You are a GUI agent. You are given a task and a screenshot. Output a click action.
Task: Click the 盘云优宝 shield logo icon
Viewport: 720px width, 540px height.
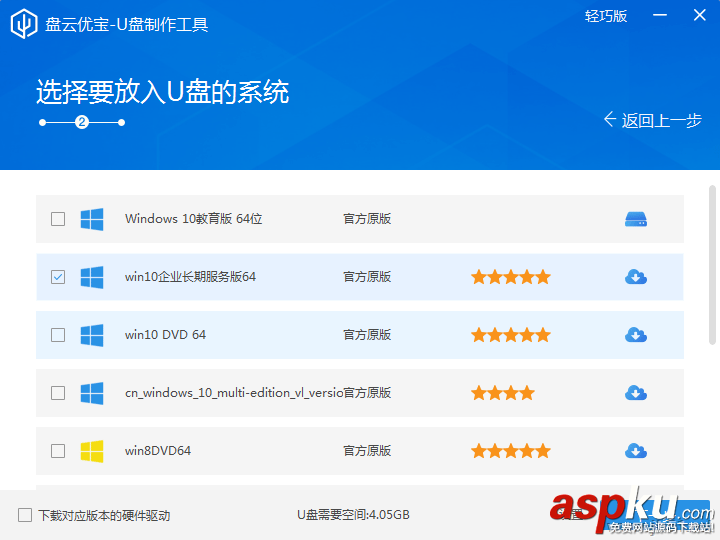click(24, 23)
